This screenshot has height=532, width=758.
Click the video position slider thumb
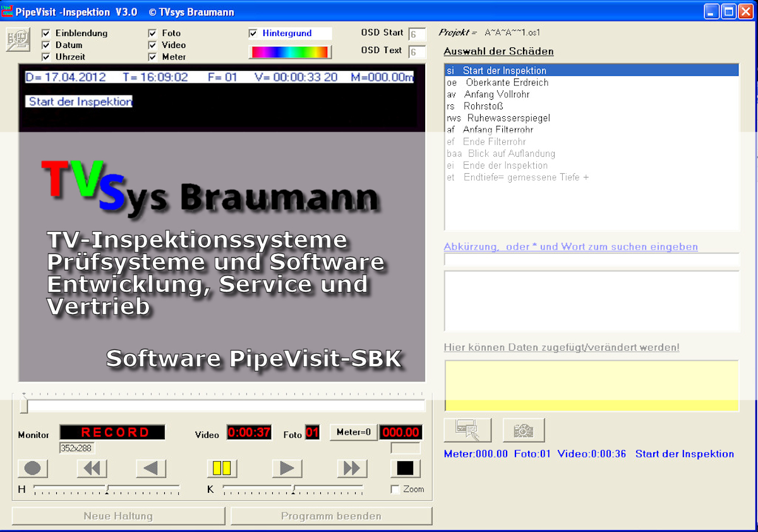(24, 405)
